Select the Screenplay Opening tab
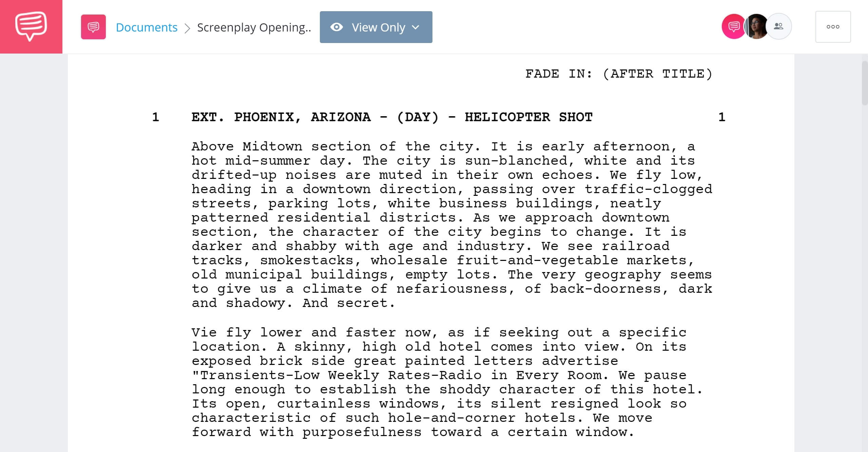Screen dimensions: 868x452 click(253, 26)
